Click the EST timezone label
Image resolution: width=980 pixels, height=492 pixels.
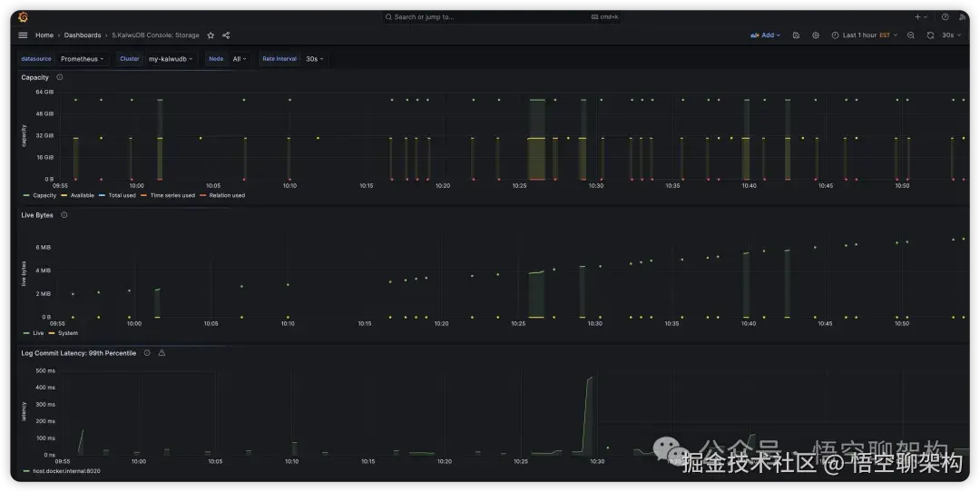click(885, 35)
